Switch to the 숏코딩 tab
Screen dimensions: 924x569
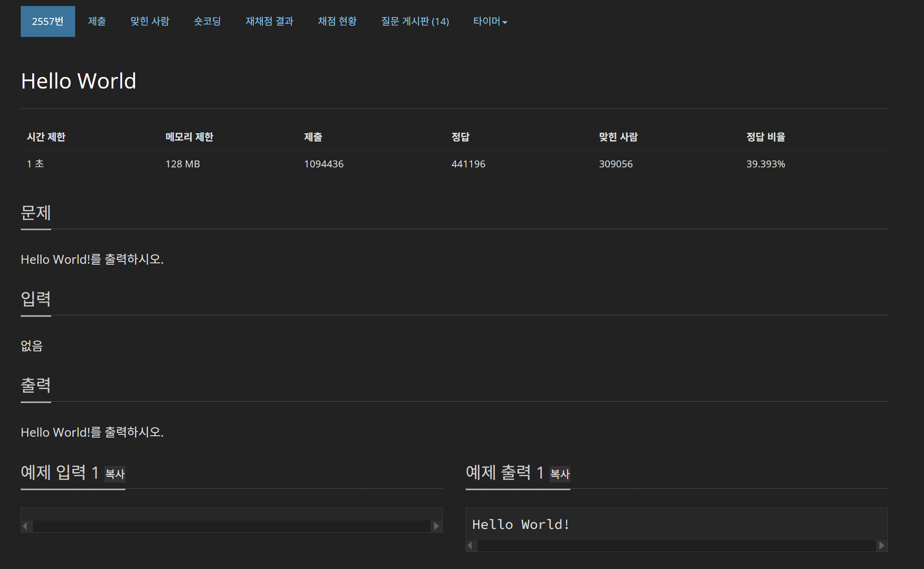point(207,21)
